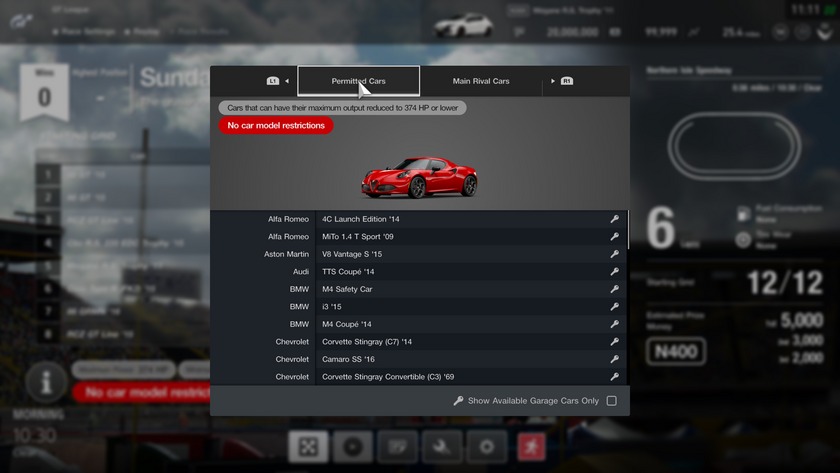Click wrench icon for Camaro SS '16
The height and width of the screenshot is (473, 840).
tap(614, 359)
